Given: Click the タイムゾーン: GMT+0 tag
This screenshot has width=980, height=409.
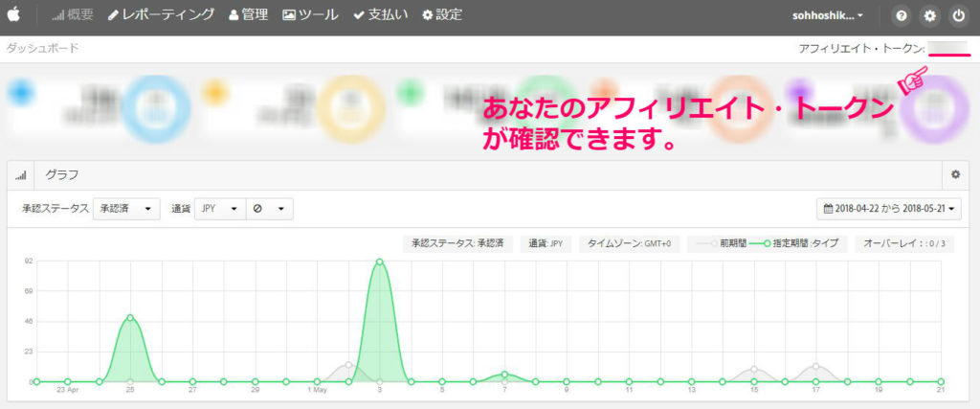Looking at the screenshot, I should click(x=629, y=244).
